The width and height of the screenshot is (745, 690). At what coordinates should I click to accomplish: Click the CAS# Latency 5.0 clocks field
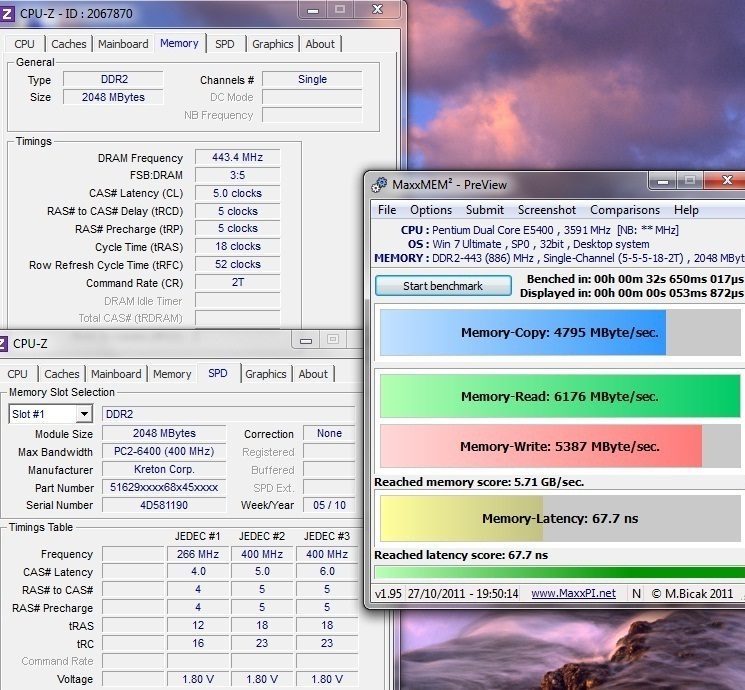[x=238, y=193]
